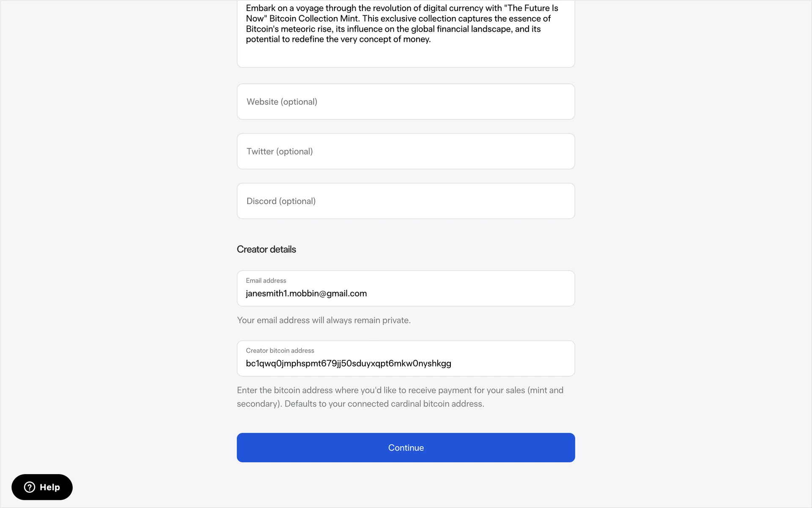Image resolution: width=812 pixels, height=508 pixels.
Task: Click the email privacy notice text
Action: 324,320
